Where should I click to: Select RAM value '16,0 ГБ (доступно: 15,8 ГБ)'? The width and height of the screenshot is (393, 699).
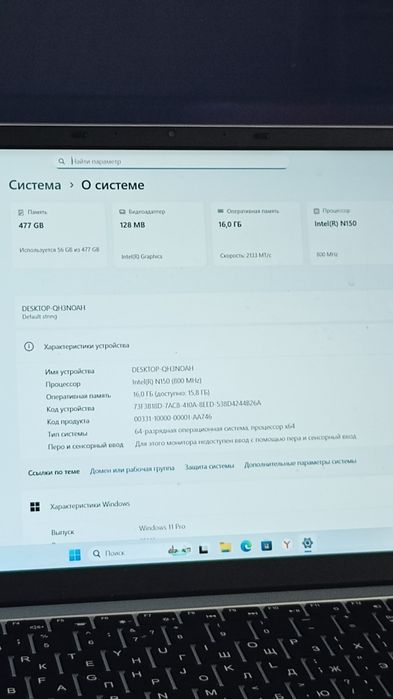pos(172,393)
